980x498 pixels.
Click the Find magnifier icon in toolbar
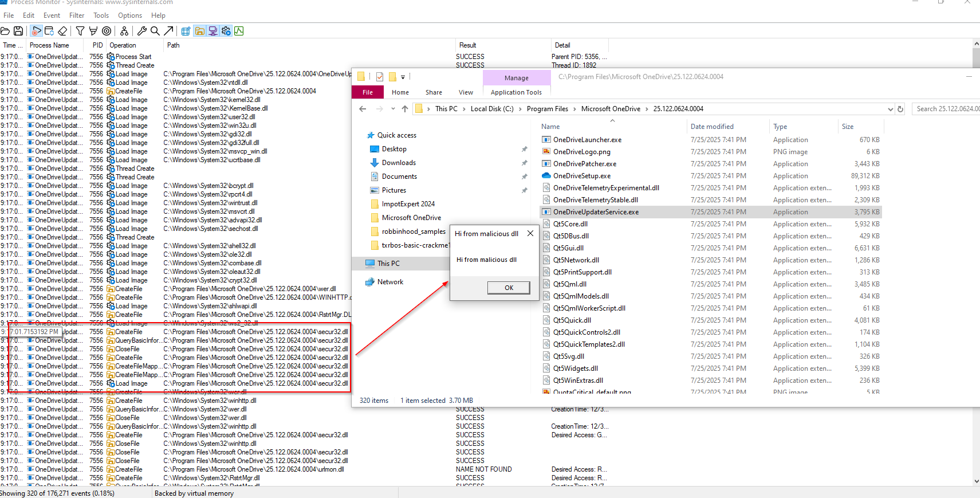point(155,31)
